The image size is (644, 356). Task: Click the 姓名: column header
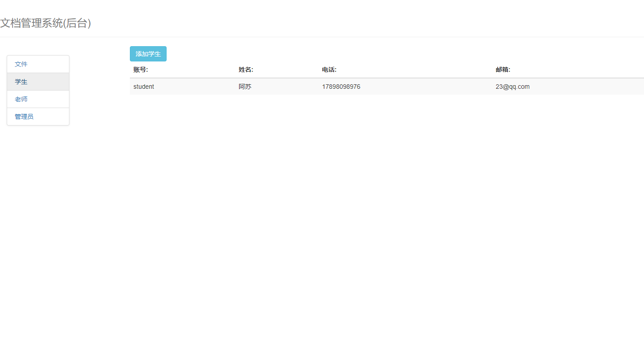pyautogui.click(x=246, y=69)
